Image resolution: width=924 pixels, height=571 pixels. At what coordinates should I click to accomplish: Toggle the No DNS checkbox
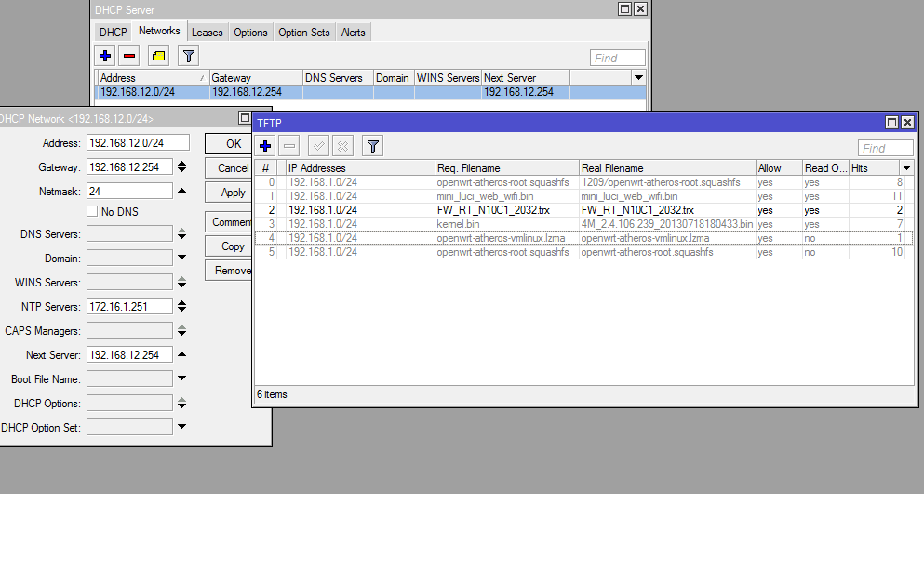click(x=92, y=211)
